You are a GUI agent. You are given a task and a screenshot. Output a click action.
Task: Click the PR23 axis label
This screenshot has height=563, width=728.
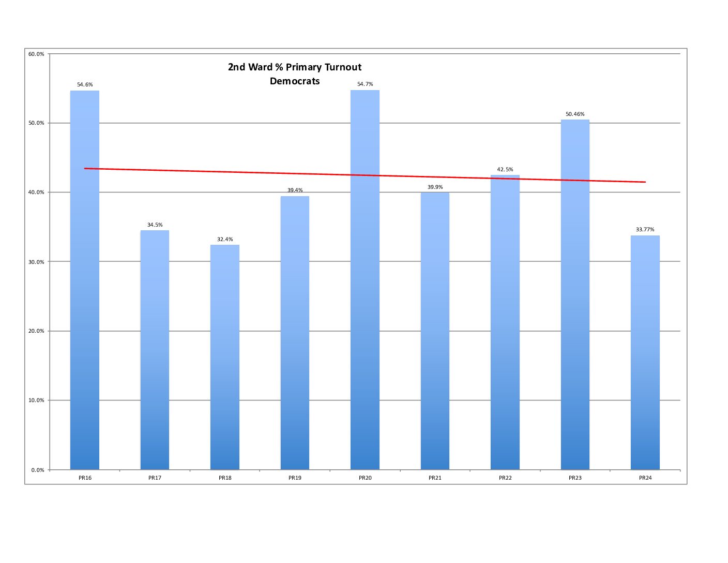pos(575,478)
